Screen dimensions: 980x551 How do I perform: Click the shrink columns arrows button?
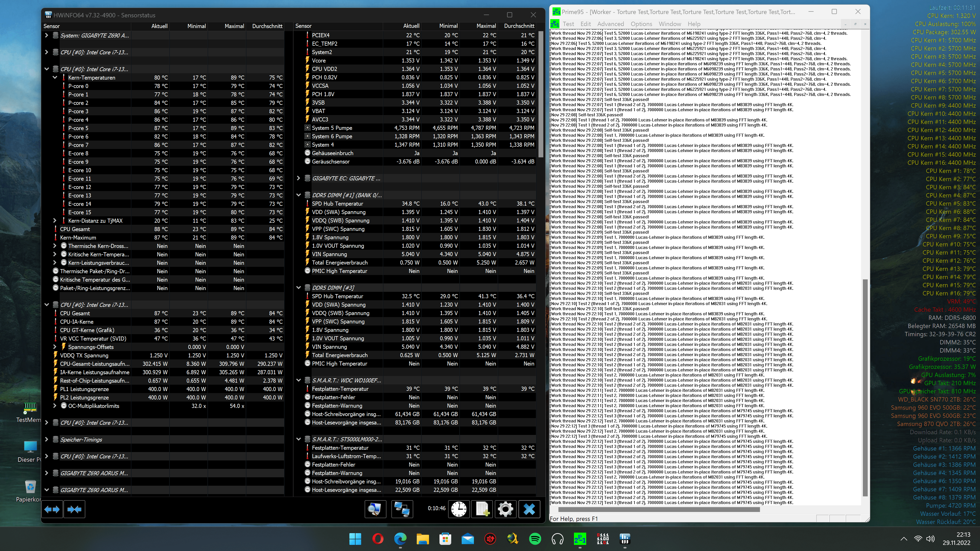[x=74, y=509]
